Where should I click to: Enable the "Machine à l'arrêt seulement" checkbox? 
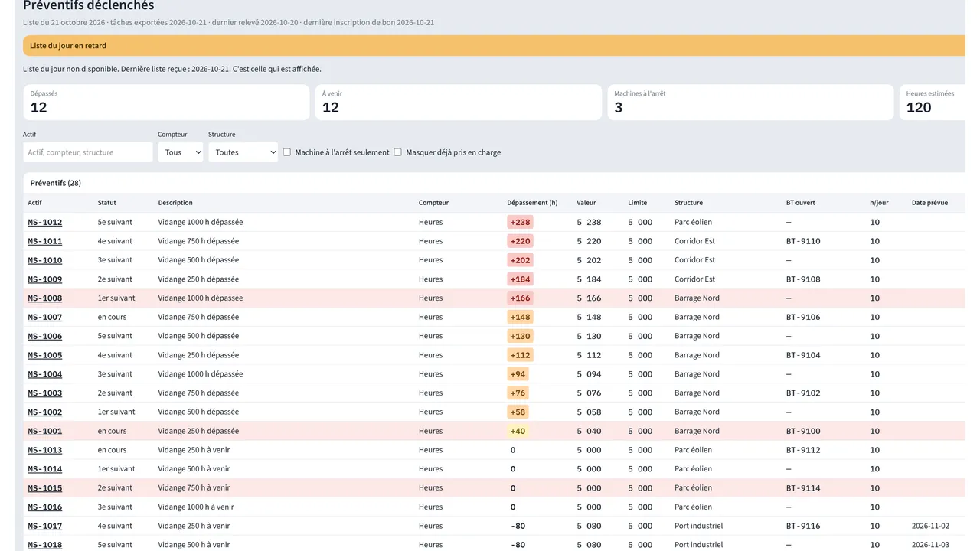287,152
